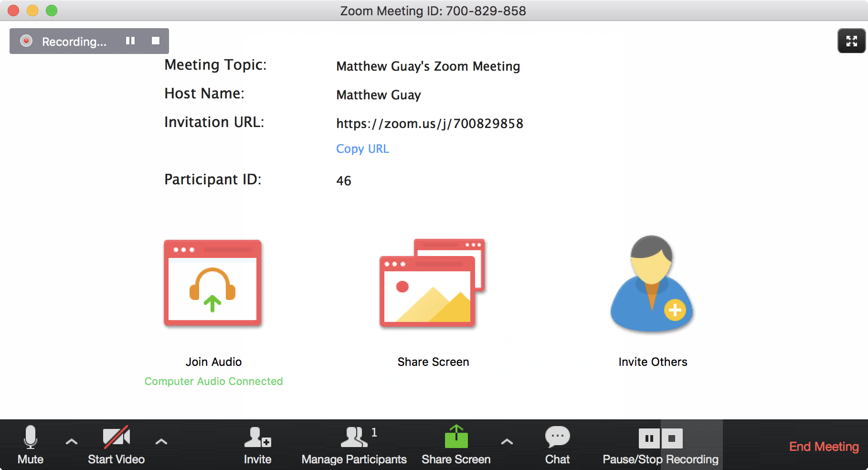Viewport: 868px width, 470px height.
Task: Expand share options arrow beside Share Screen
Action: click(507, 442)
